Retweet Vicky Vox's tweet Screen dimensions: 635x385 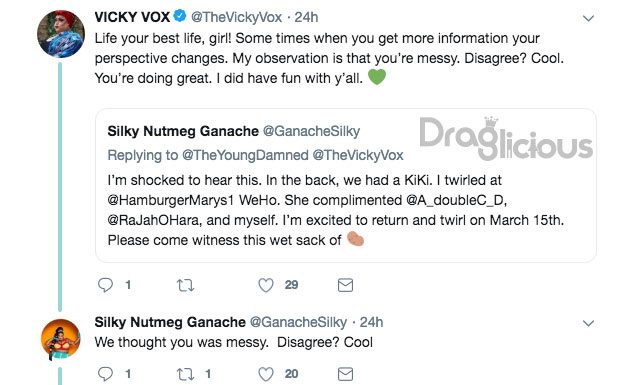pos(185,286)
